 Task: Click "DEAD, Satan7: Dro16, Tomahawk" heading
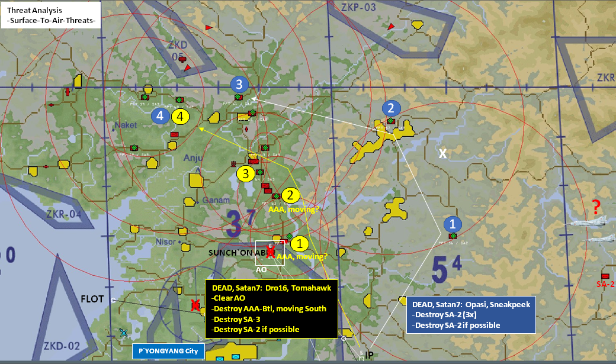tap(271, 288)
